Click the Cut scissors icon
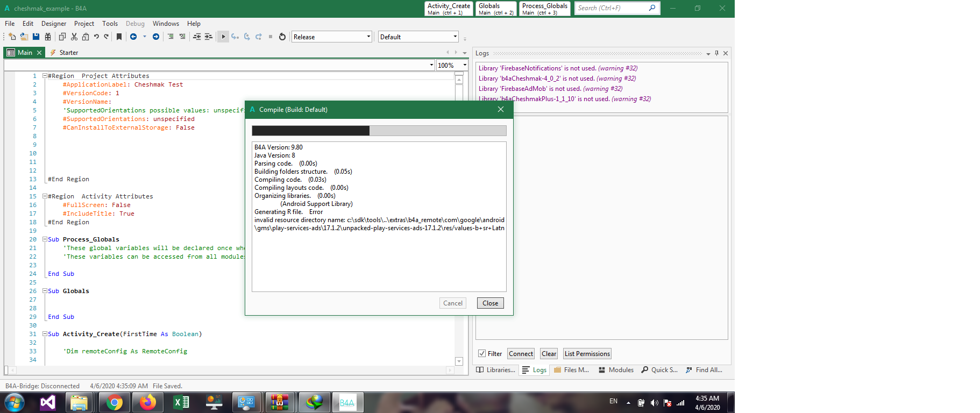Screen dimensions: 980x413 (x=74, y=37)
